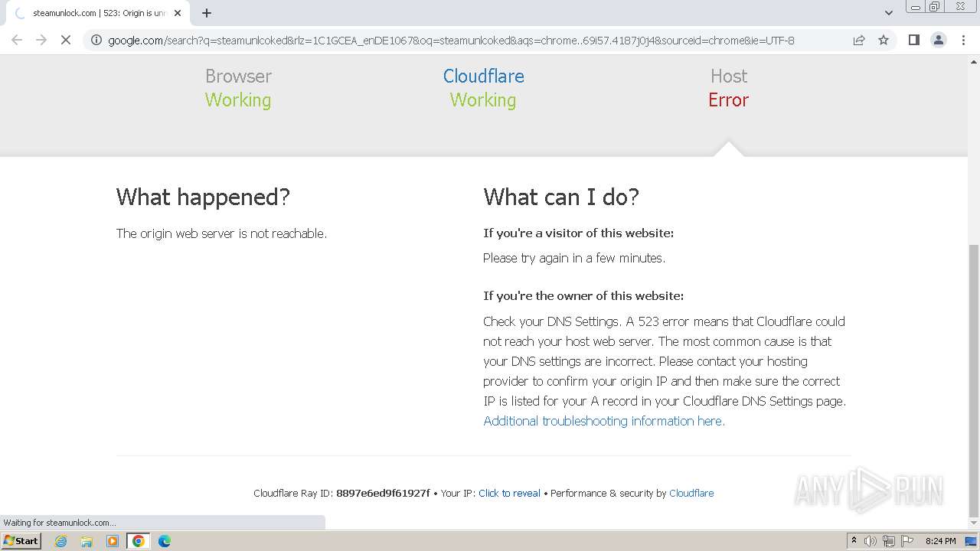Viewport: 980px width, 551px height.
Task: Open Windows Media Player taskbar icon
Action: pyautogui.click(x=113, y=541)
